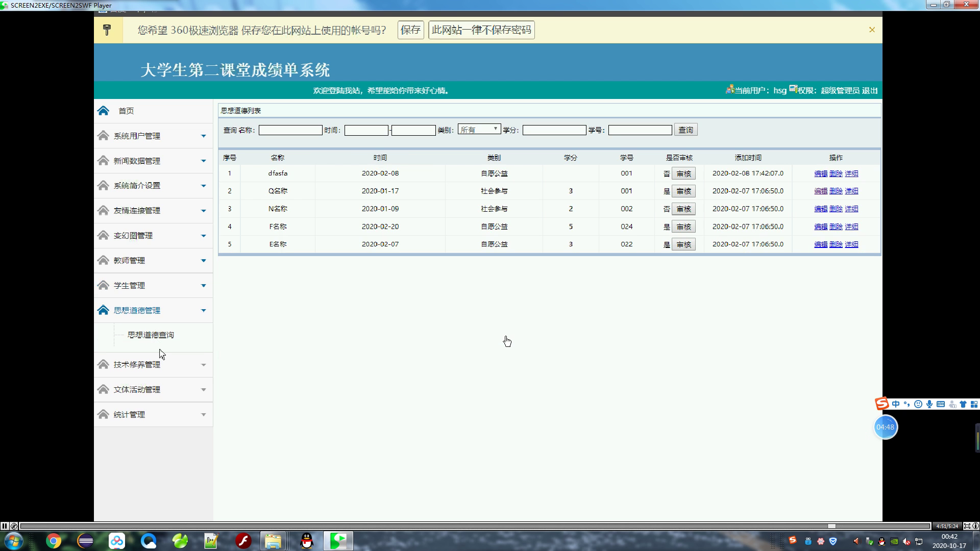Click the end 时间 input field
The height and width of the screenshot is (551, 980).
413,130
